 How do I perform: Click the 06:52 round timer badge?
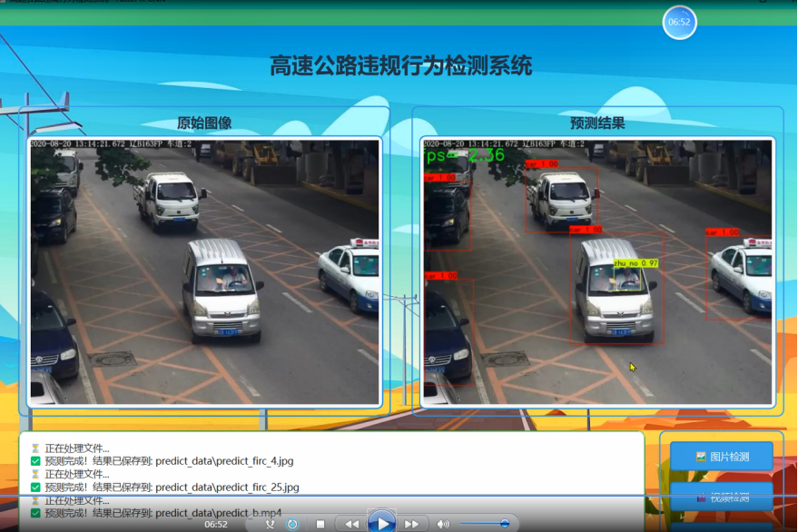[x=679, y=22]
